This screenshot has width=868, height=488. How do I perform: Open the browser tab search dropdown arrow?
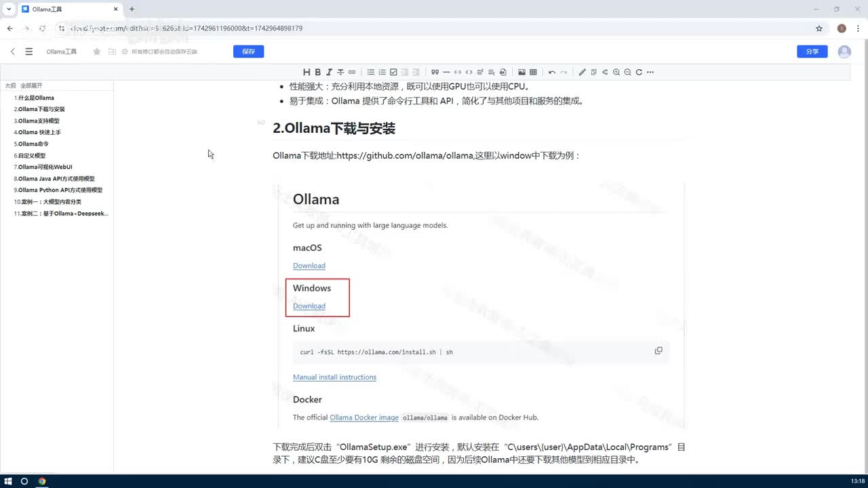pos(8,9)
